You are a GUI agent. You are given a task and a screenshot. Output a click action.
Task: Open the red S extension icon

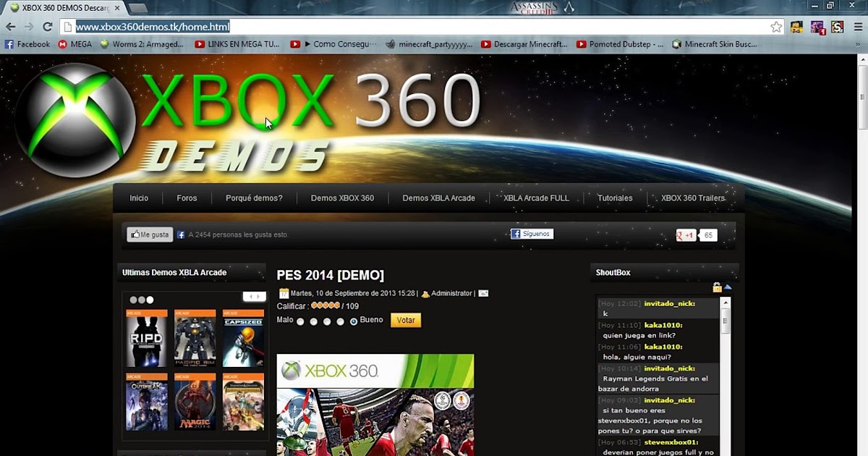click(x=837, y=27)
